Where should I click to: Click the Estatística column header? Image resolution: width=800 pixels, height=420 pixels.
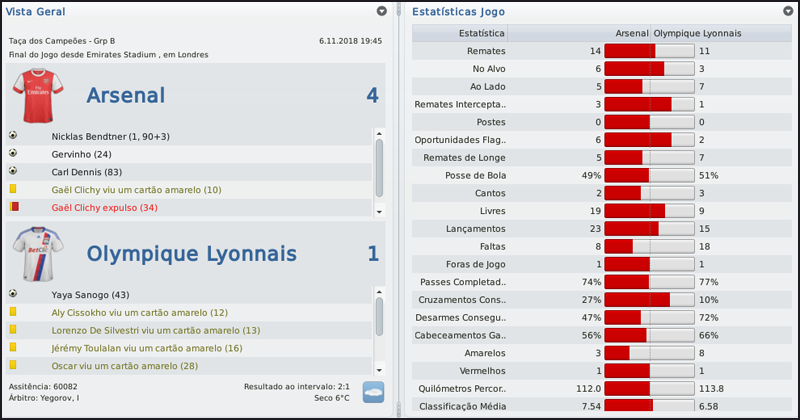pos(480,33)
